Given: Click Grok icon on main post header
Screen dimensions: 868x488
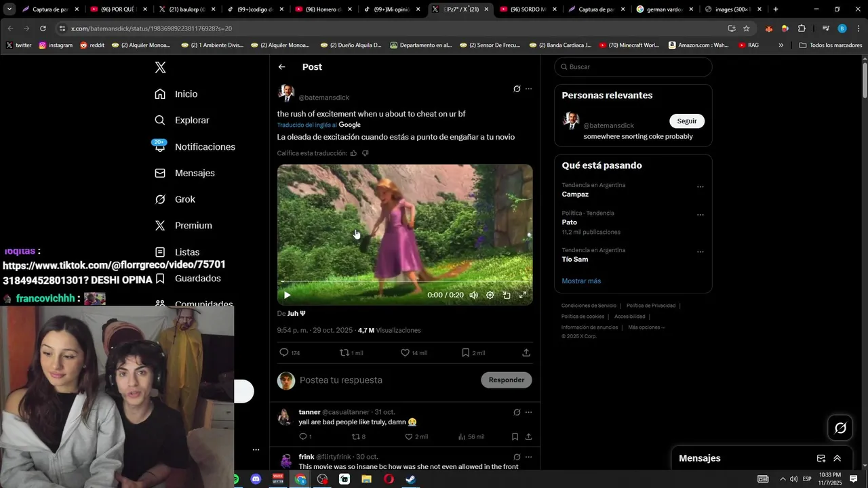Looking at the screenshot, I should click(517, 89).
